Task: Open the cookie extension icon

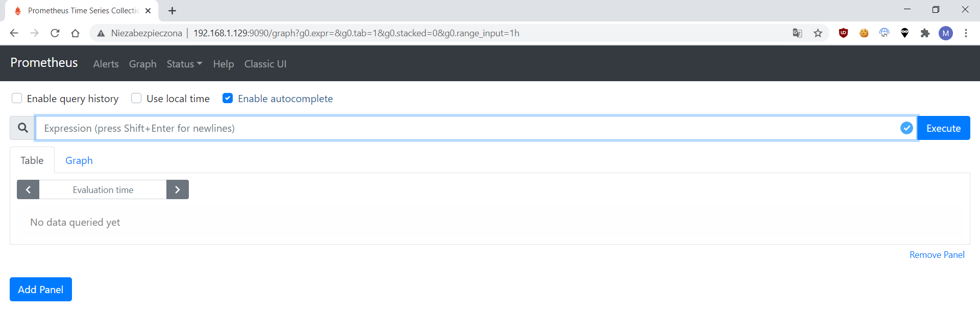Action: coord(864,33)
